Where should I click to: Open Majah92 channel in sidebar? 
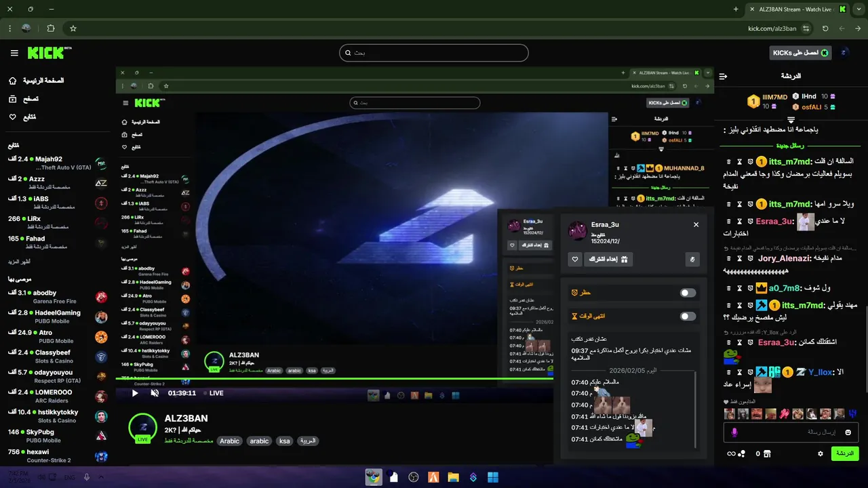(58, 163)
